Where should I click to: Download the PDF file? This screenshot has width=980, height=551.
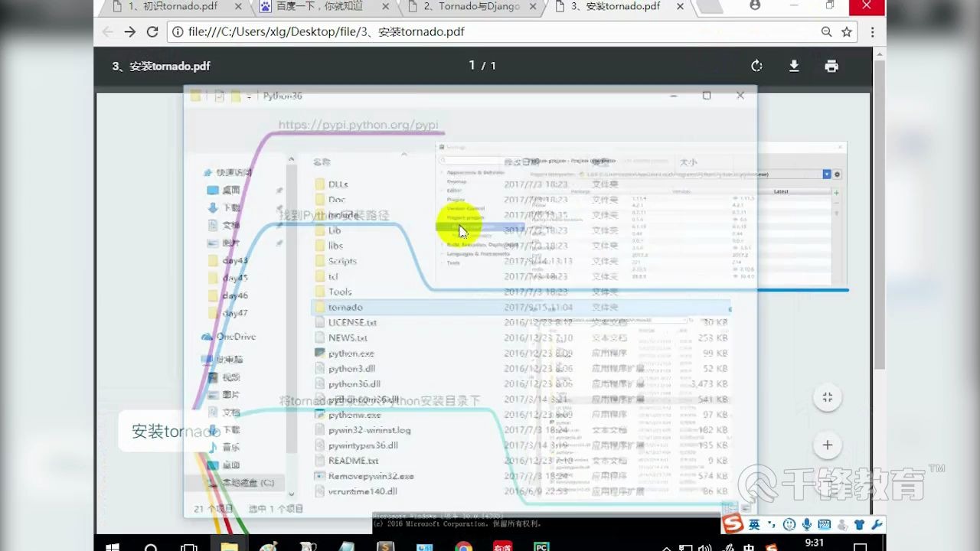point(794,66)
